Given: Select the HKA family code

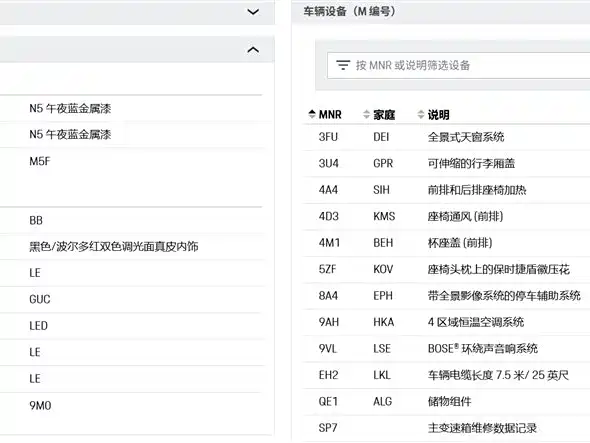Looking at the screenshot, I should click(x=384, y=322).
